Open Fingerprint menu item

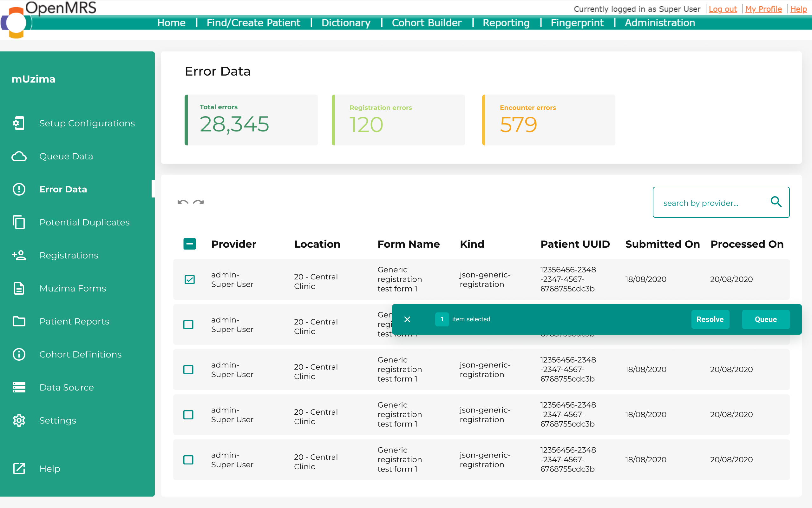pos(577,23)
